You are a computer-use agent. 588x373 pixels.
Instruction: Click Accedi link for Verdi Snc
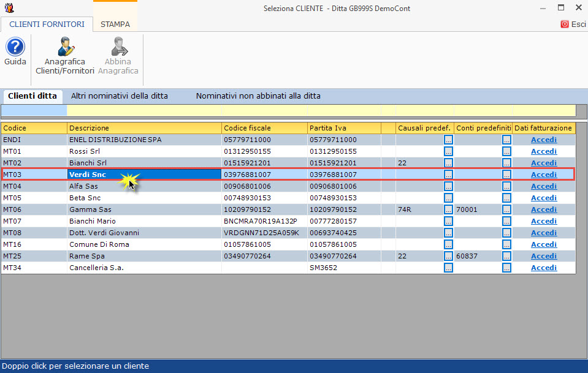coord(543,175)
